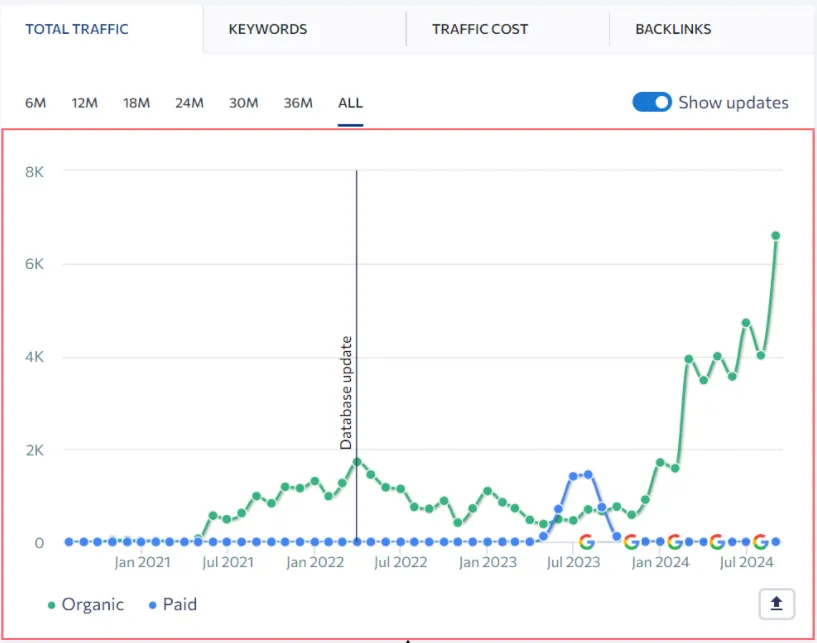Switch to the BACKLINKS tab

(x=673, y=29)
